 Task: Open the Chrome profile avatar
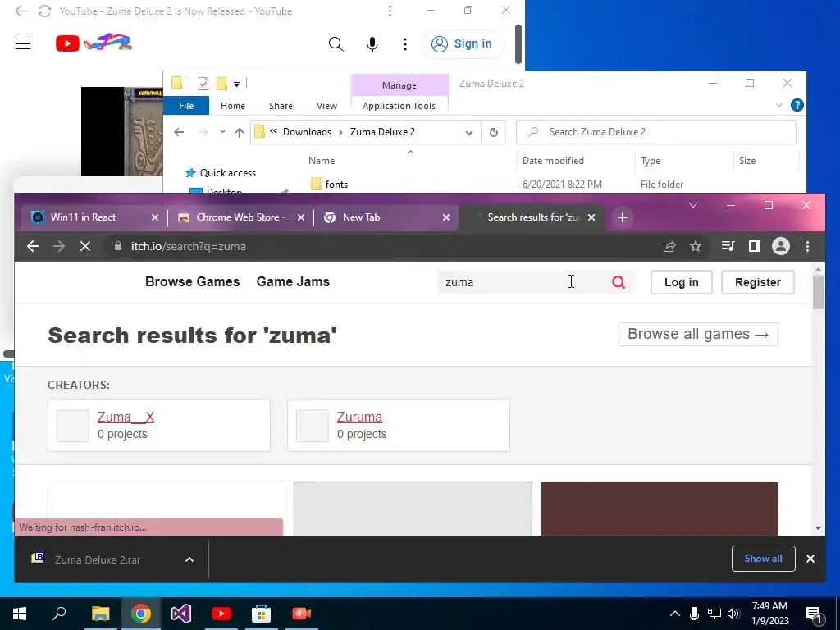(x=781, y=246)
